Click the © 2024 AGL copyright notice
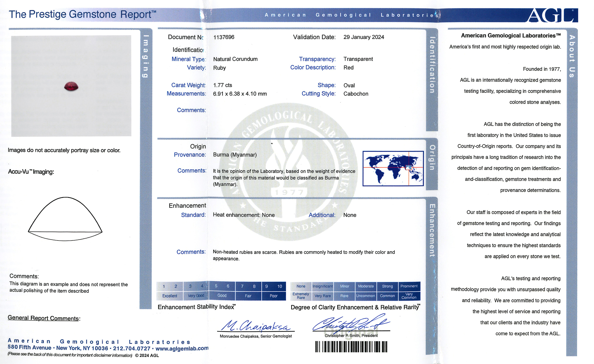Viewport: 594px width, 364px height. [x=147, y=356]
